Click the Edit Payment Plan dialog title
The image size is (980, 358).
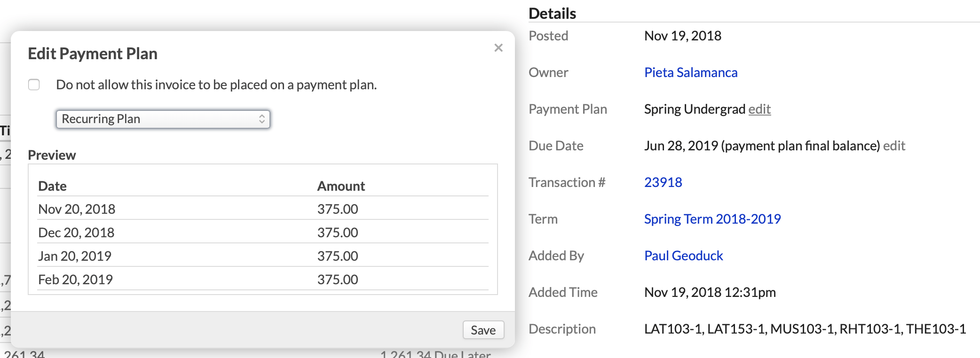93,54
